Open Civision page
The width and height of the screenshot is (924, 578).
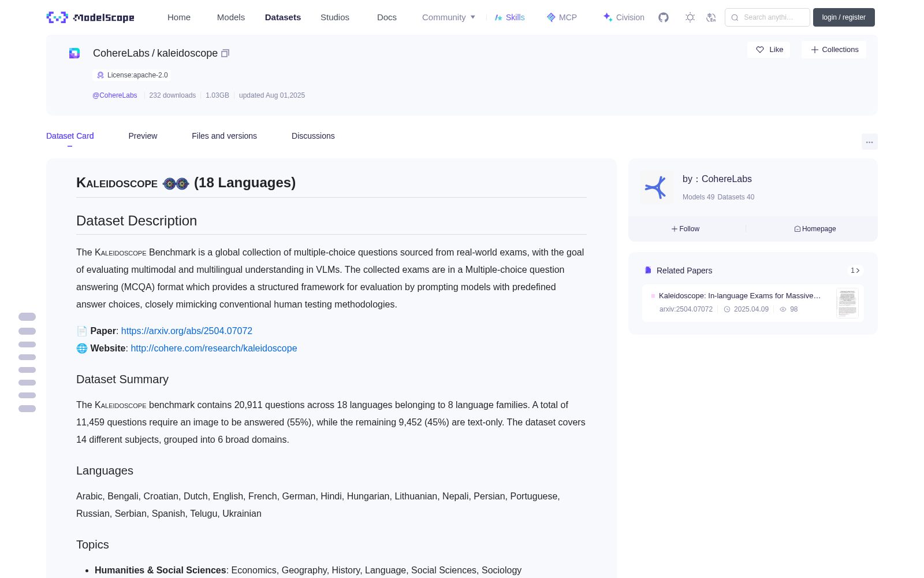[624, 17]
